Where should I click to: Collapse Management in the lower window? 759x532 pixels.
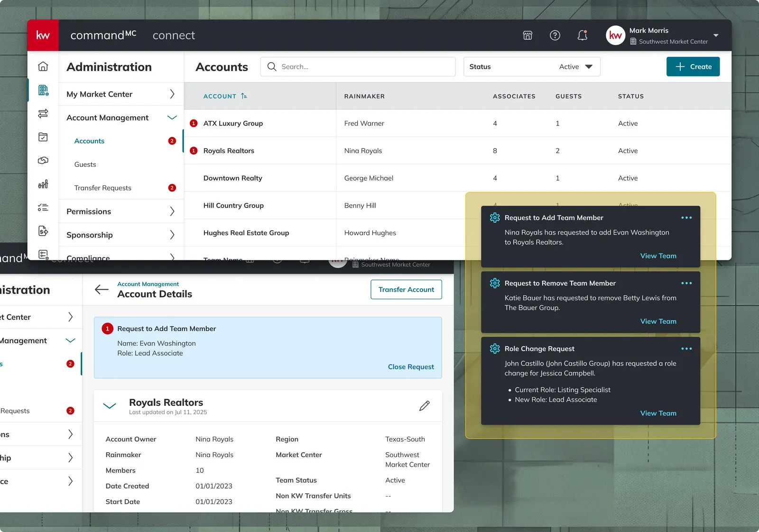click(x=70, y=340)
